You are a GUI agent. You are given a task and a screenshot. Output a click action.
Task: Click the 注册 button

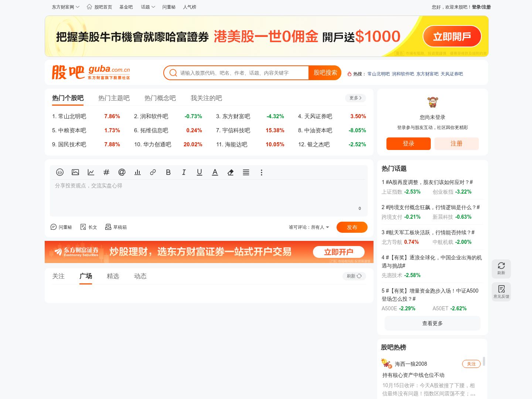pyautogui.click(x=457, y=144)
